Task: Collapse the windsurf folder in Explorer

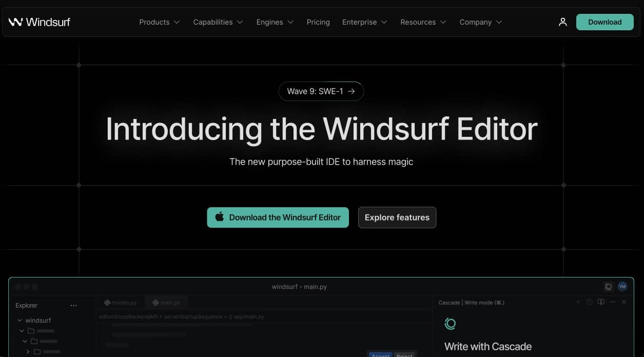Action: pyautogui.click(x=19, y=320)
